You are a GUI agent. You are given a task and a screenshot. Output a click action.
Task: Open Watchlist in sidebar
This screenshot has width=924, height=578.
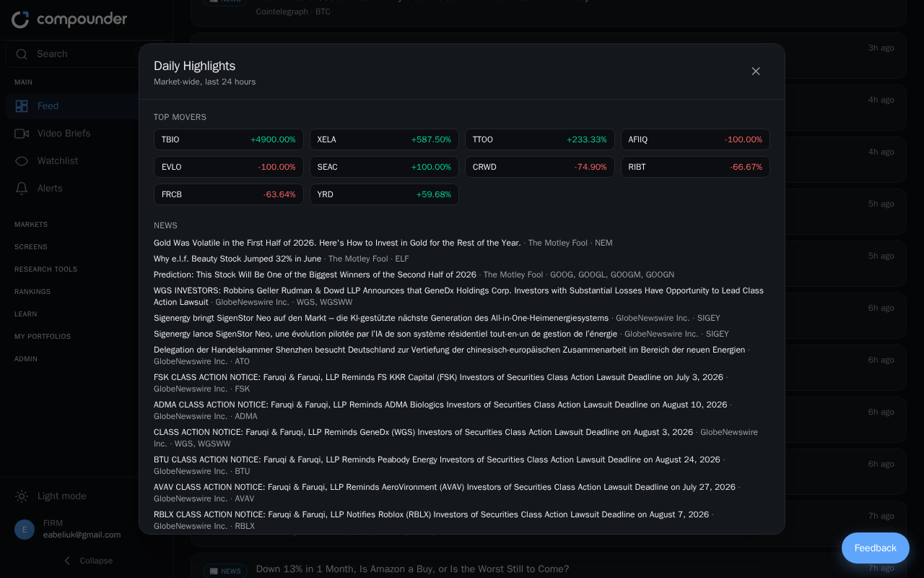[86, 161]
